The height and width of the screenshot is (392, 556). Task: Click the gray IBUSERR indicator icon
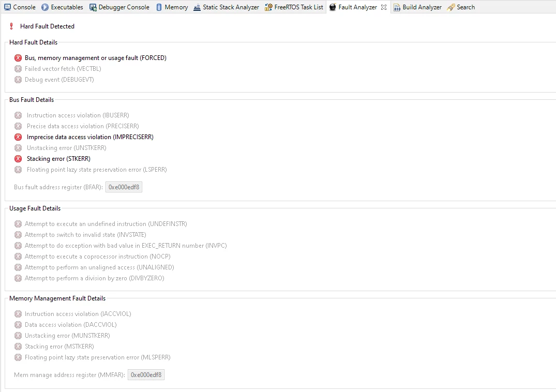(x=18, y=115)
